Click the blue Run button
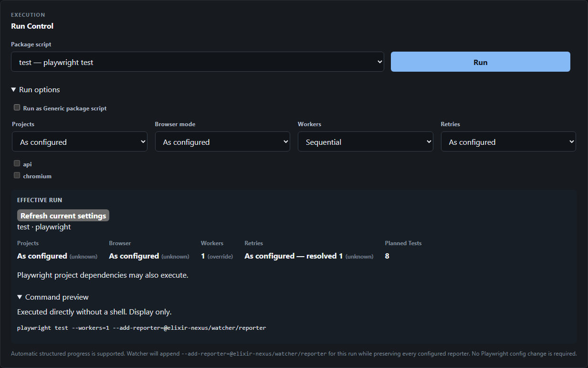The width and height of the screenshot is (588, 368). tap(480, 62)
